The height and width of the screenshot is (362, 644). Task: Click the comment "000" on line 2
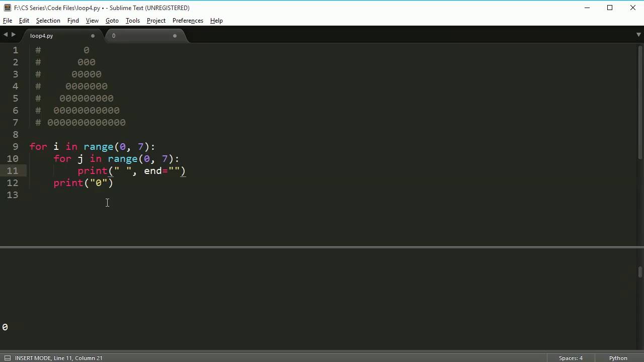click(87, 62)
